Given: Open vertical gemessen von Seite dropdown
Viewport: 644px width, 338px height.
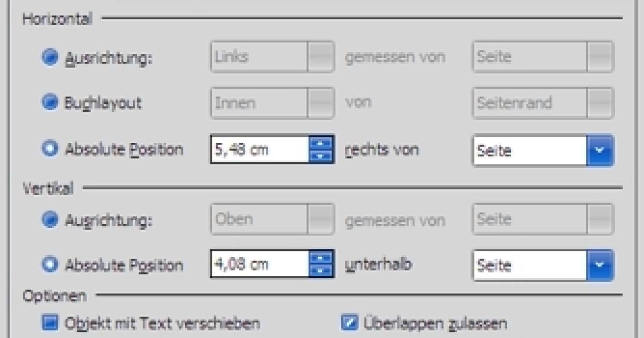Looking at the screenshot, I should 601,219.
